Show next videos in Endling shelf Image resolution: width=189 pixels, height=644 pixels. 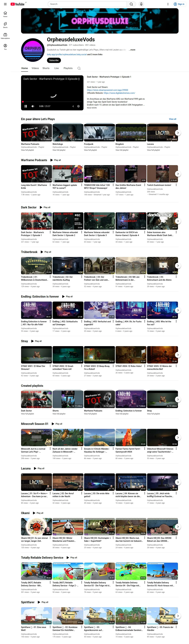[x=178, y=310]
